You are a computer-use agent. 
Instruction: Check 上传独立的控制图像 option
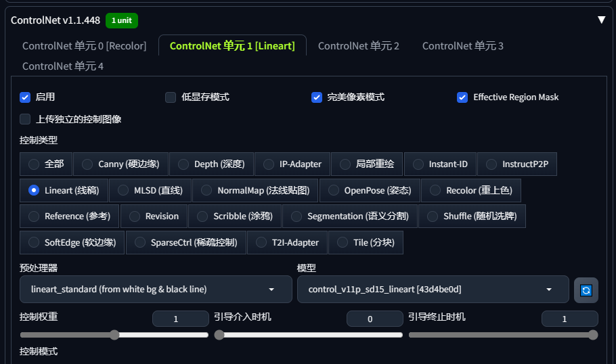26,119
